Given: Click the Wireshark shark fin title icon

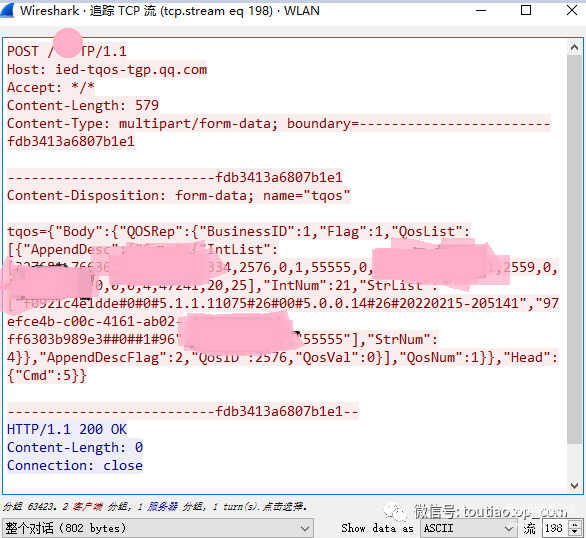Looking at the screenshot, I should (7, 10).
